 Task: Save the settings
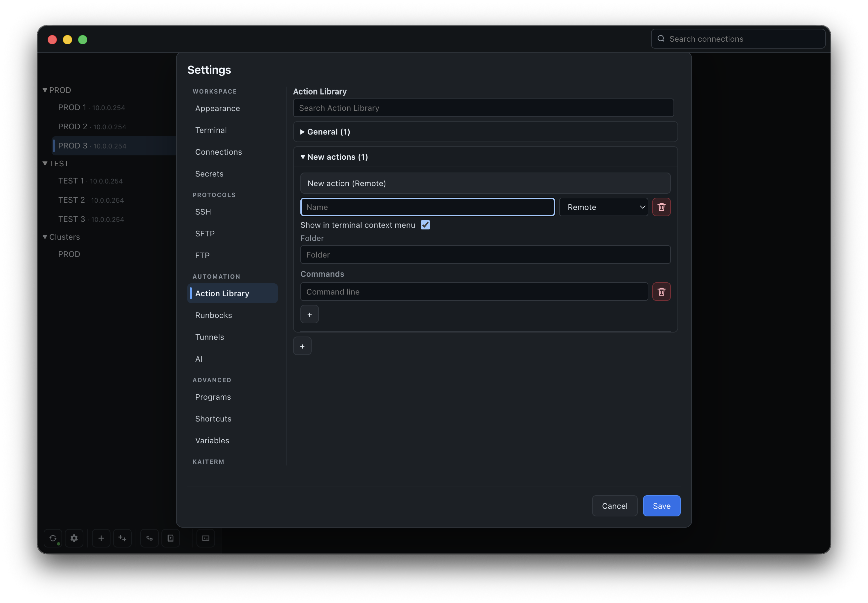[662, 506]
